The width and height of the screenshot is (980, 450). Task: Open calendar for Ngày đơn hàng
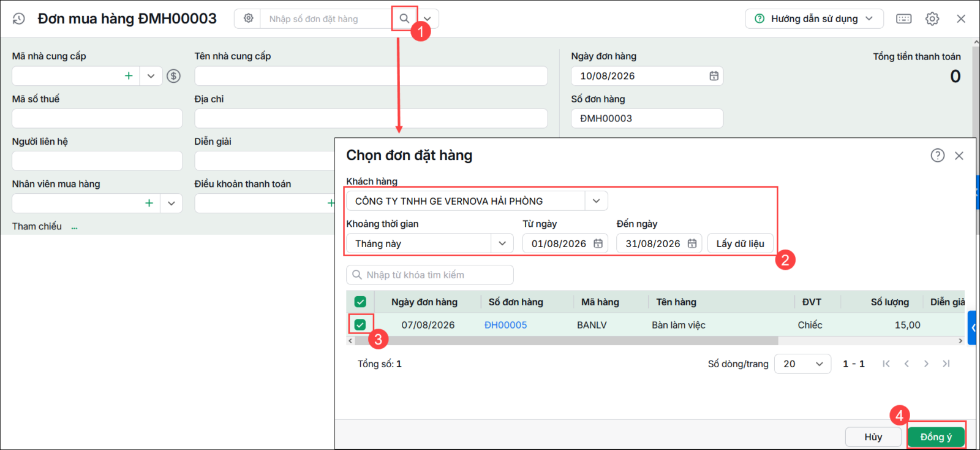714,76
